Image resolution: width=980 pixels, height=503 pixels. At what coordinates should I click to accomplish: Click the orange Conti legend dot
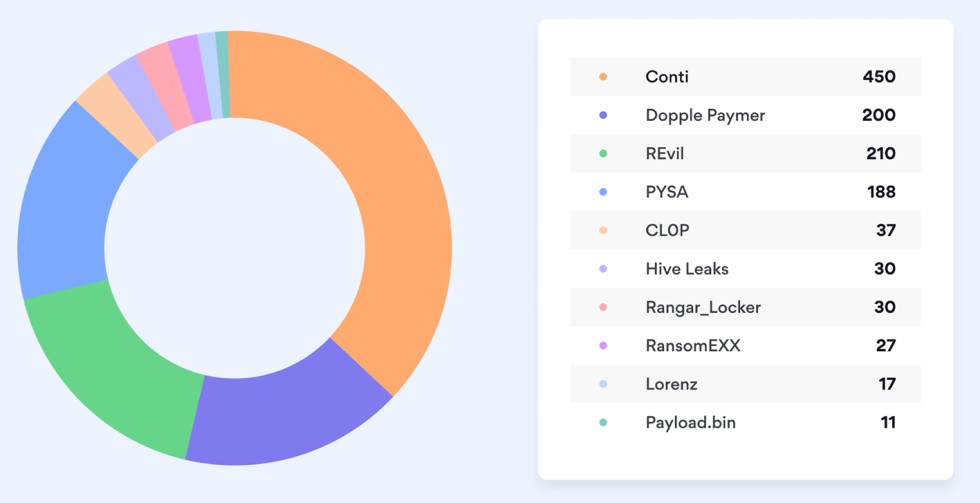point(603,77)
